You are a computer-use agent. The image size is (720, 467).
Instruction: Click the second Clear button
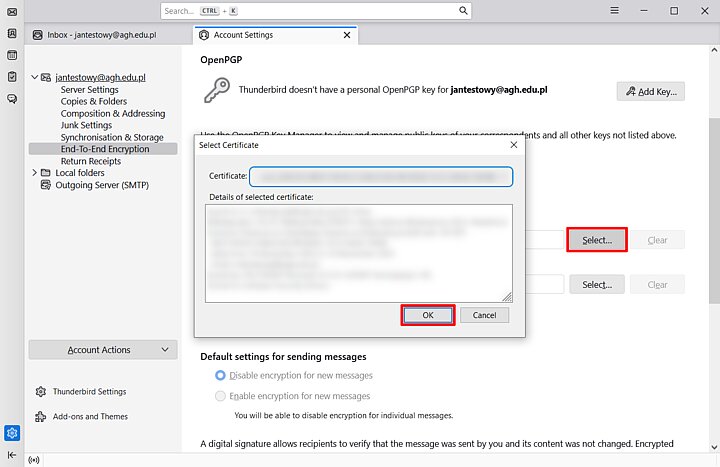pos(657,285)
